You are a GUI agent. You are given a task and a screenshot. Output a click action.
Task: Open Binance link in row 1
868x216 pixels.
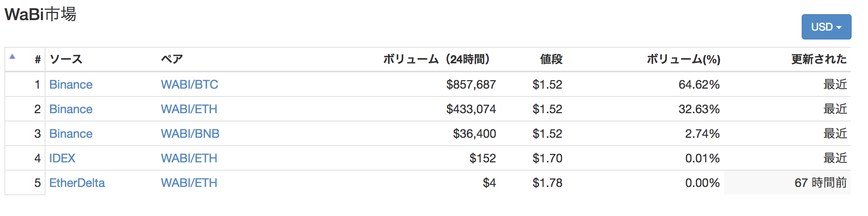pyautogui.click(x=71, y=85)
